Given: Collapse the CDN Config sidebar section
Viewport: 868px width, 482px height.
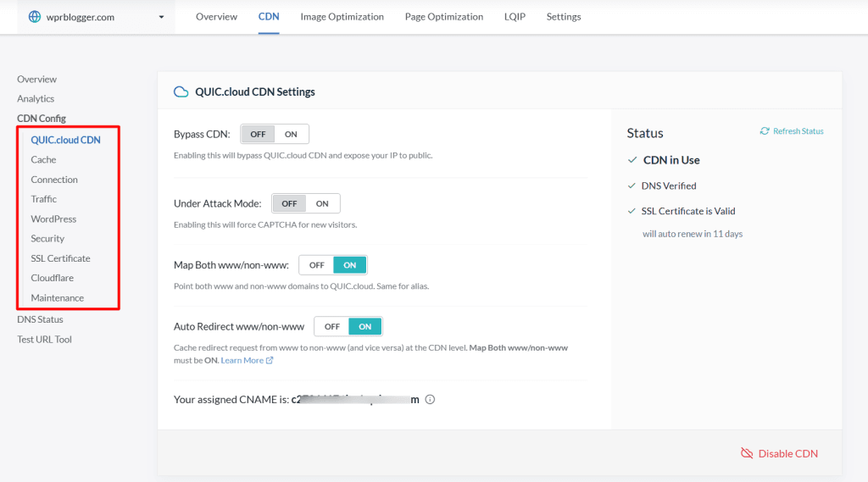Looking at the screenshot, I should 42,119.
